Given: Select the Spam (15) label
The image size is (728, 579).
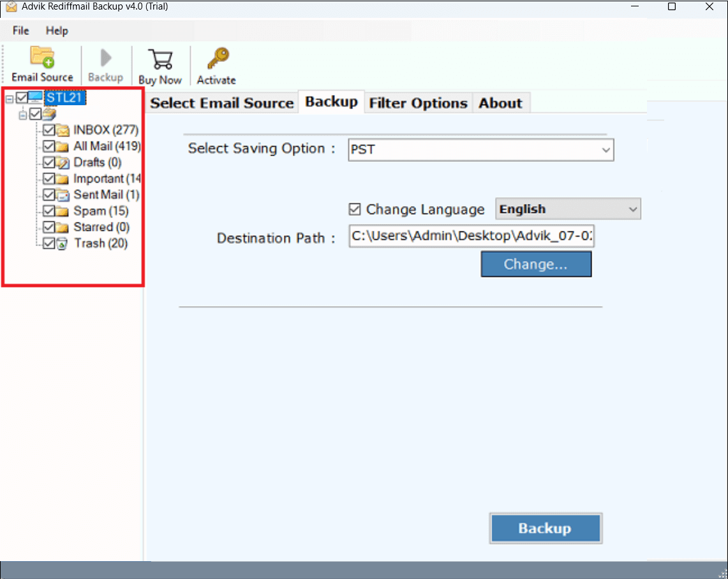Looking at the screenshot, I should point(101,210).
